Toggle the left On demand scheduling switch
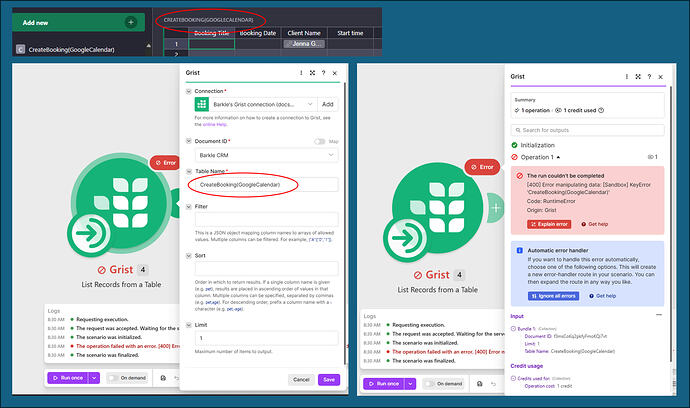The image size is (690, 408). tap(113, 378)
